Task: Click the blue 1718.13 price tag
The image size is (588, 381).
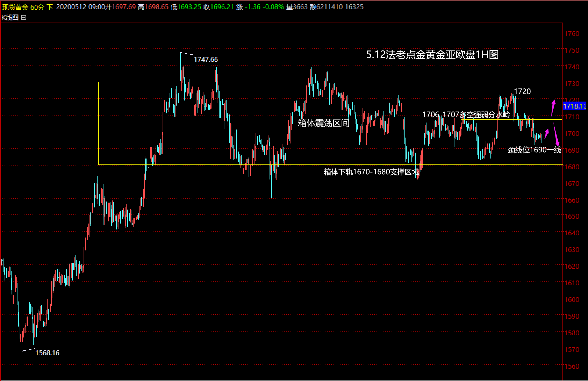Action: tap(574, 106)
